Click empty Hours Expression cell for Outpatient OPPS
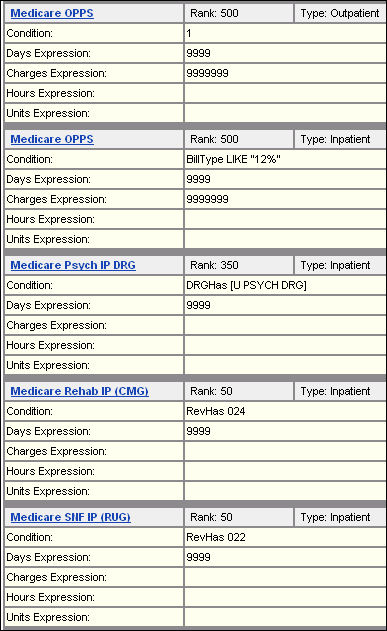387x631 pixels. pyautogui.click(x=285, y=93)
